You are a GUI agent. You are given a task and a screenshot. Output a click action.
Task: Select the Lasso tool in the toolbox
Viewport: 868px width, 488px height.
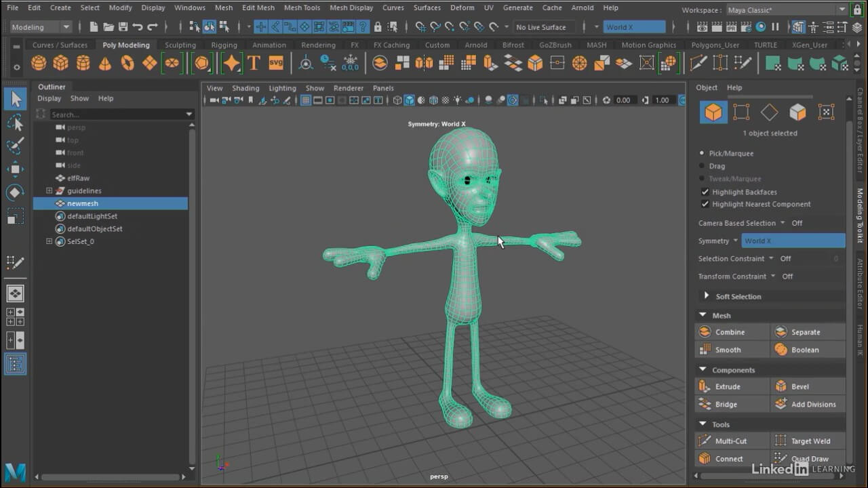pos(15,123)
